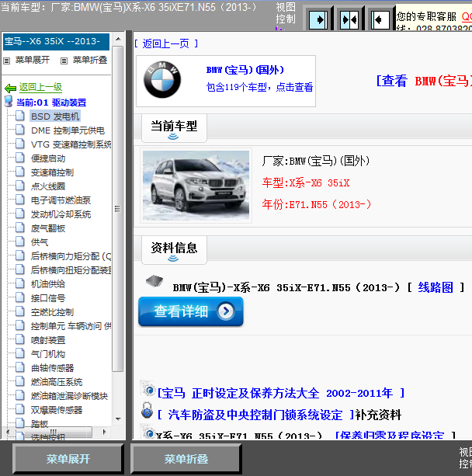Click the menu expand icon in sidebar header

[x=6, y=61]
